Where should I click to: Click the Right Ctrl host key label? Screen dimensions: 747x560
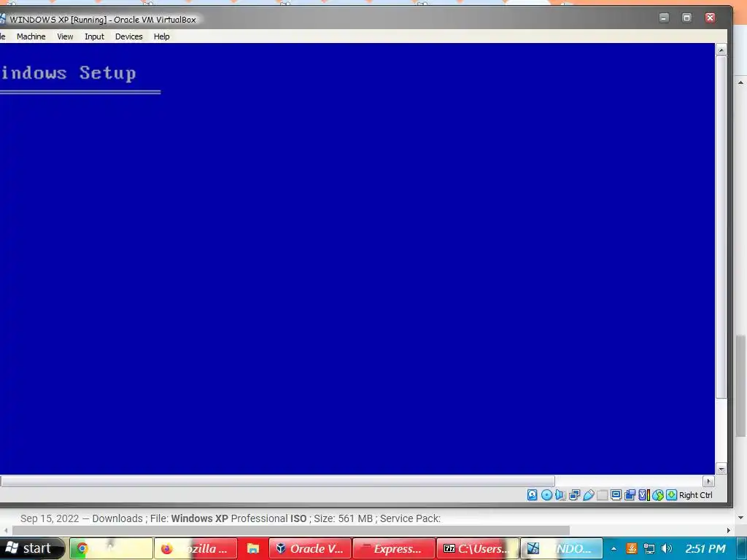tap(695, 495)
